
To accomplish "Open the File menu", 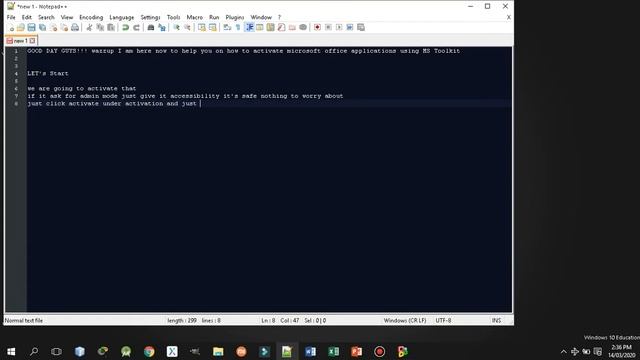I will click(x=11, y=17).
